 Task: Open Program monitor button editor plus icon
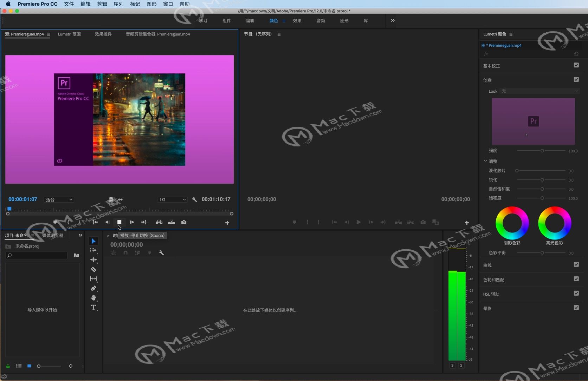[467, 223]
